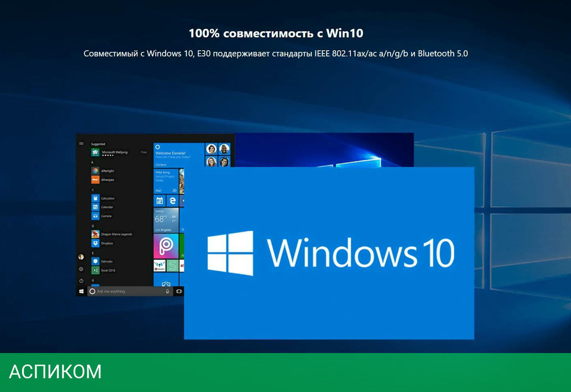
Task: Open the Mail tile from Mike Kong
Action: coord(166,181)
